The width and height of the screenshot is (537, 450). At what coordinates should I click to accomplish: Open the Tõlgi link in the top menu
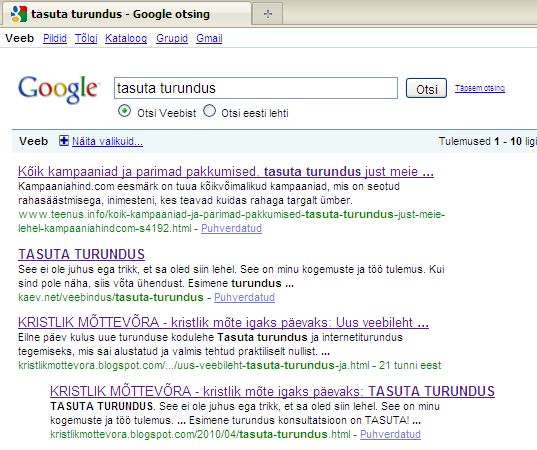86,38
